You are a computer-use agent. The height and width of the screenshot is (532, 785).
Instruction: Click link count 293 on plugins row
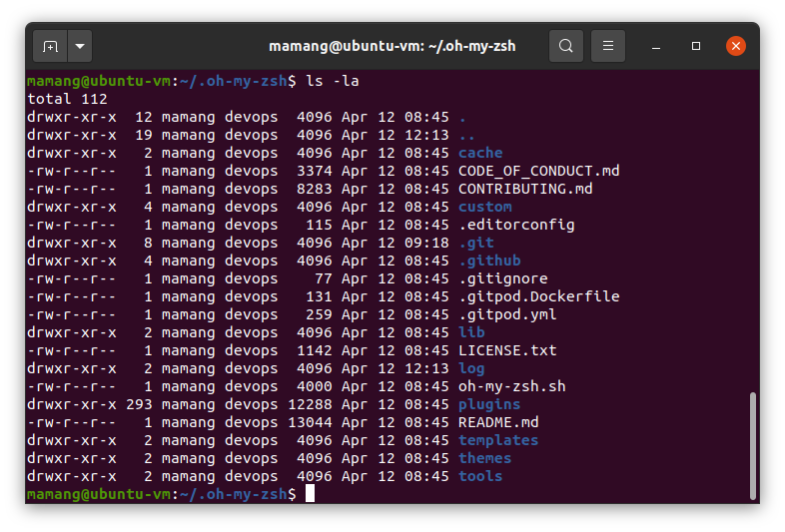click(139, 404)
